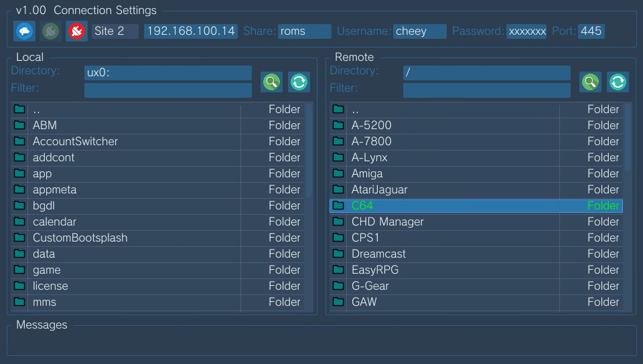Click the folder icon beside AccountSwitcher
Image resolution: width=643 pixels, height=364 pixels.
[19, 141]
